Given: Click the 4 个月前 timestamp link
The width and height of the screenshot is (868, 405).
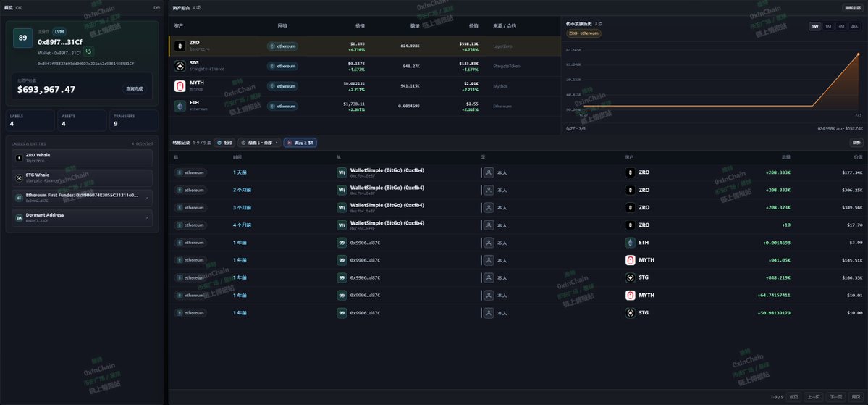Looking at the screenshot, I should (x=242, y=225).
